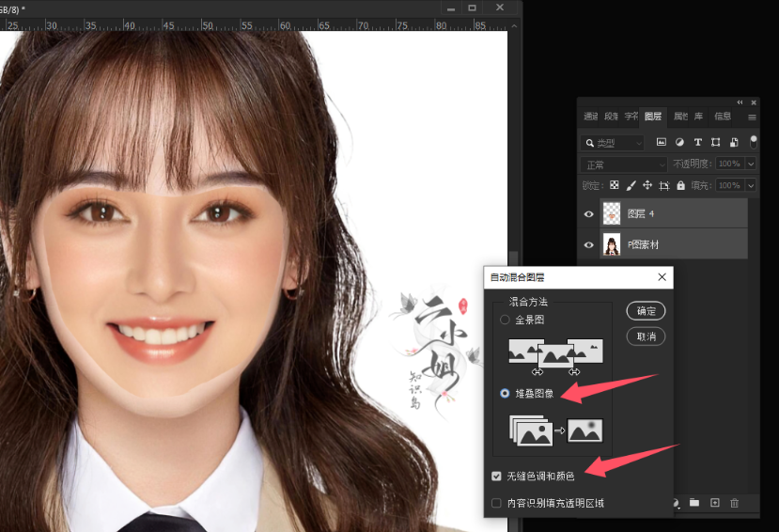Click the scroll-up arrow above canvas scrollbar
Image resolution: width=779 pixels, height=532 pixels.
point(514,25)
